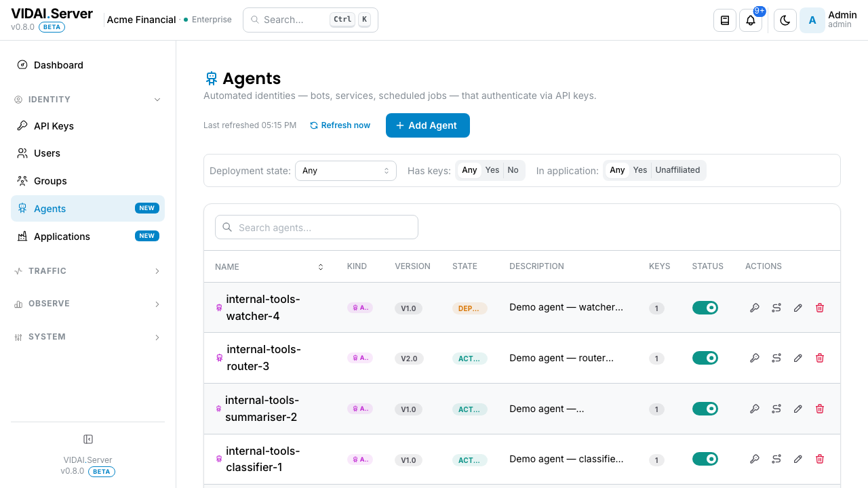Delete the internal-tools-classifier-1 agent
This screenshot has height=488, width=868.
(x=820, y=459)
